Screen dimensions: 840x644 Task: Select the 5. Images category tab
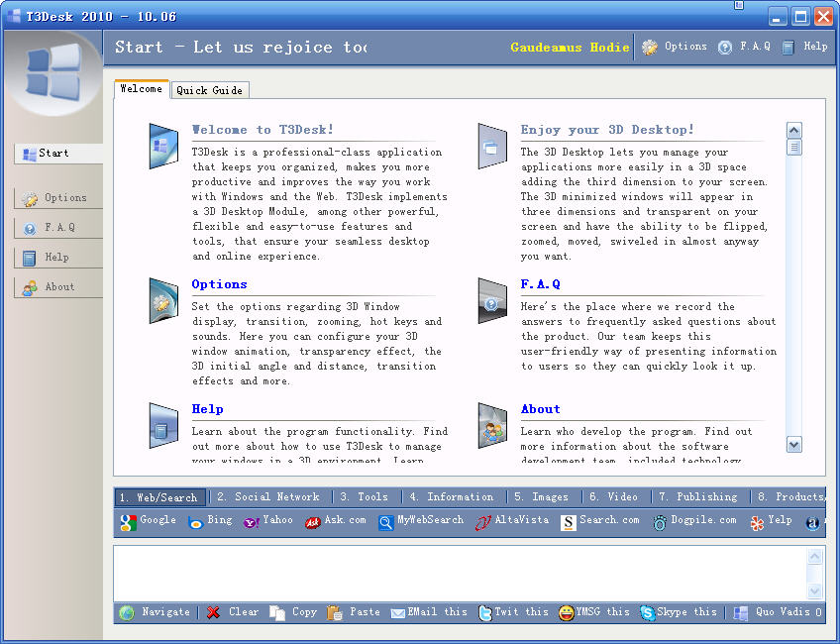[x=542, y=497]
